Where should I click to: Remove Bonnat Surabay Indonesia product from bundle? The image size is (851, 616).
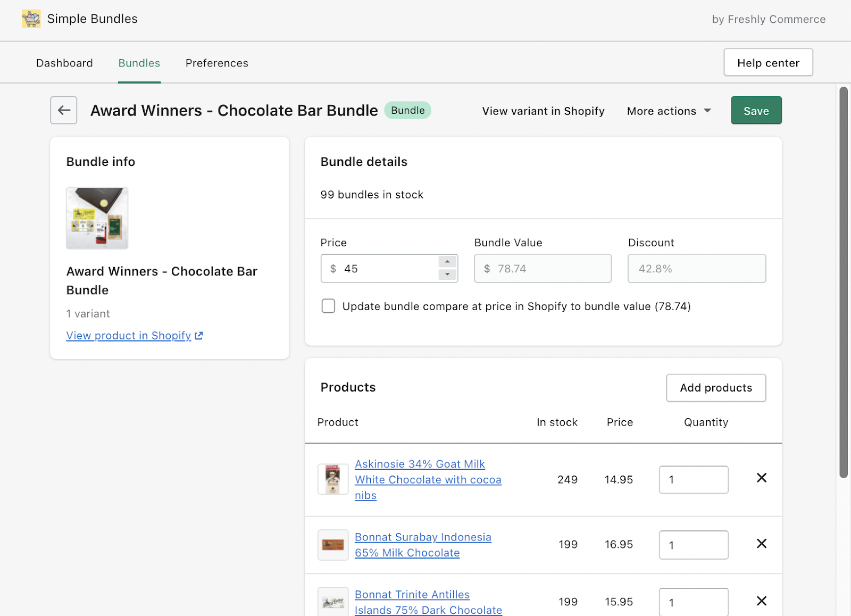tap(761, 544)
